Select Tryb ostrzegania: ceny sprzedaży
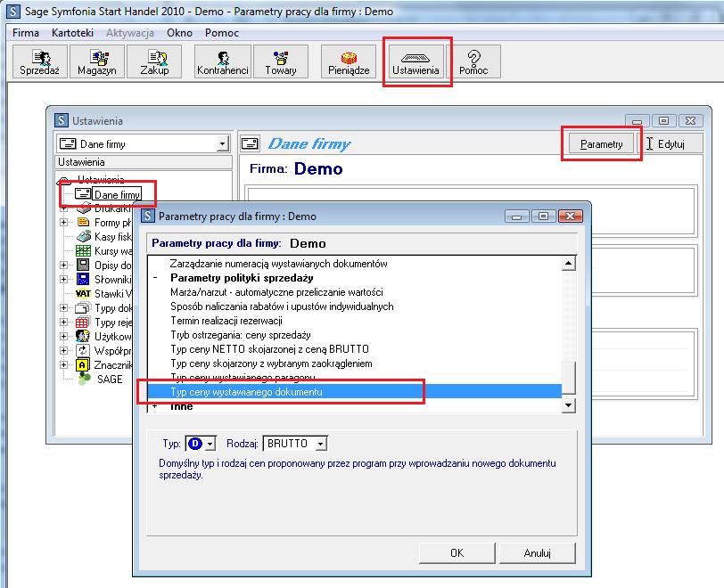Screen dimensions: 724x588 (x=240, y=335)
